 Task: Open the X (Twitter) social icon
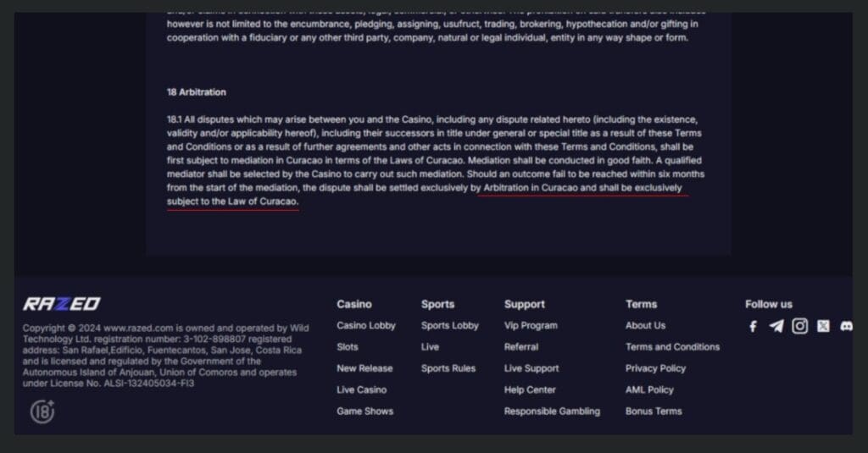pos(823,326)
